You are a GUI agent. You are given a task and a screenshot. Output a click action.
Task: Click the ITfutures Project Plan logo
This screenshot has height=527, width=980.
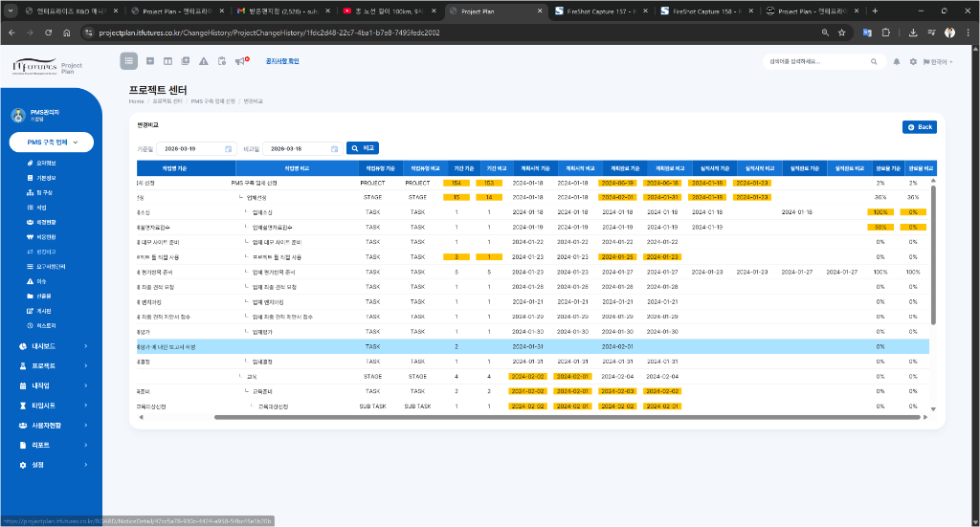[48, 67]
